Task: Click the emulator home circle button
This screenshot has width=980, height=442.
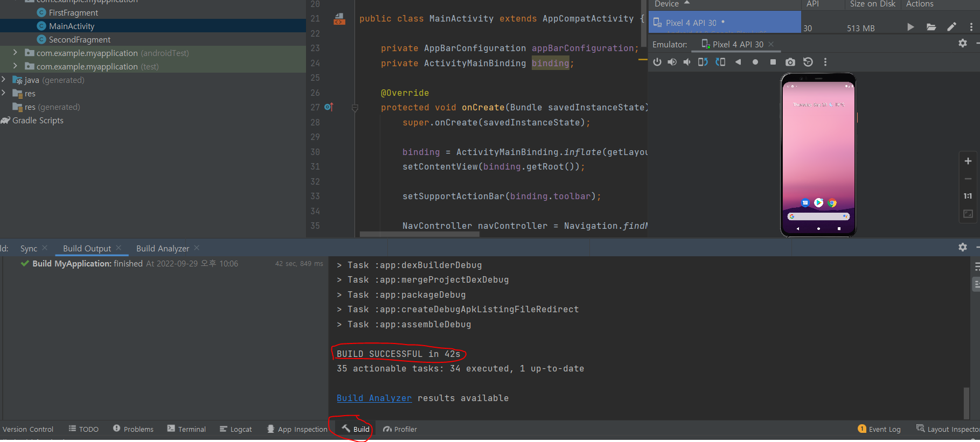Action: tap(755, 62)
